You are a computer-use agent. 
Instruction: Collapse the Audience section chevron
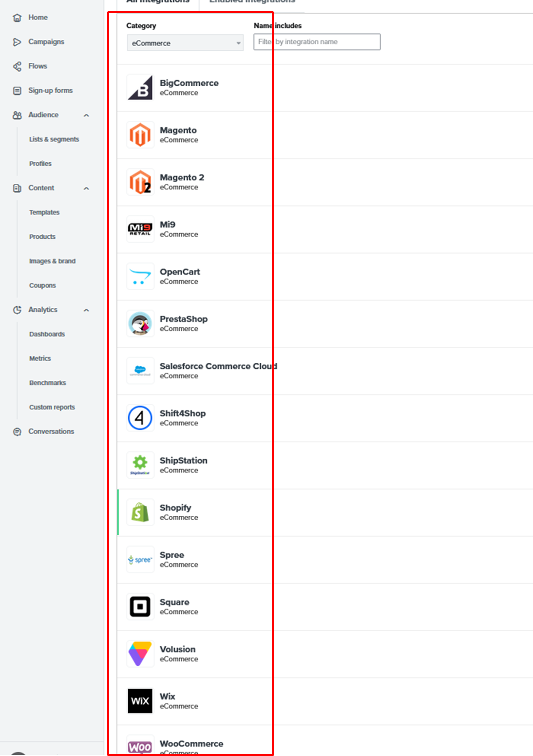point(86,115)
